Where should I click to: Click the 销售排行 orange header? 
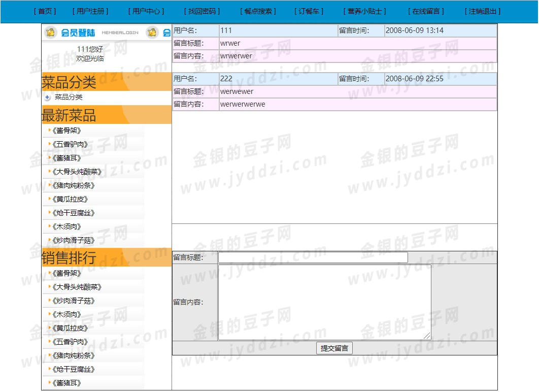pyautogui.click(x=107, y=257)
